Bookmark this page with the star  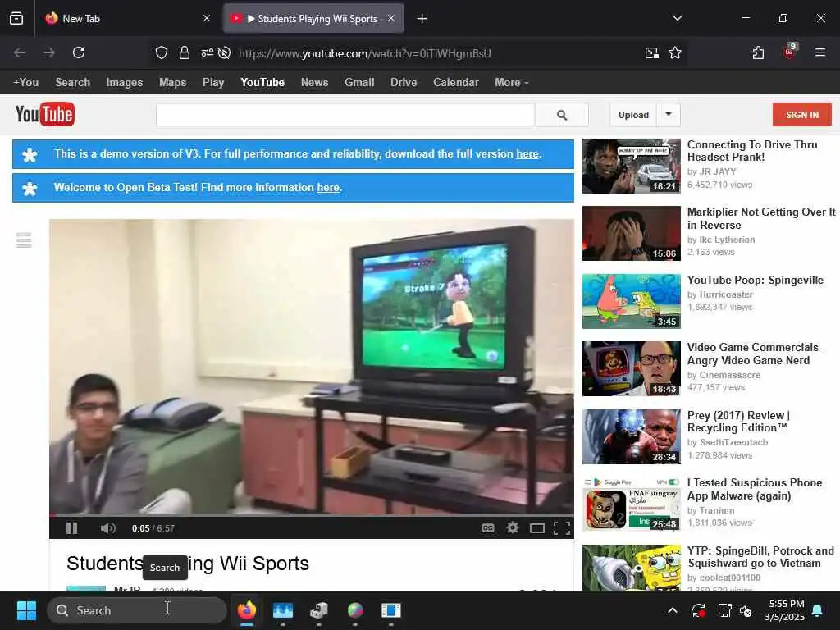pos(675,52)
